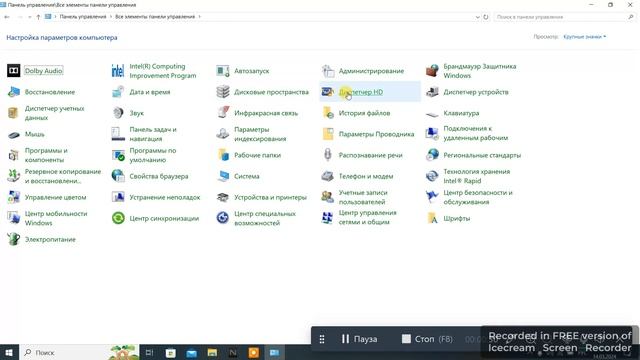This screenshot has height=360, width=640.
Task: Click the Дата и время icon
Action: (x=118, y=92)
